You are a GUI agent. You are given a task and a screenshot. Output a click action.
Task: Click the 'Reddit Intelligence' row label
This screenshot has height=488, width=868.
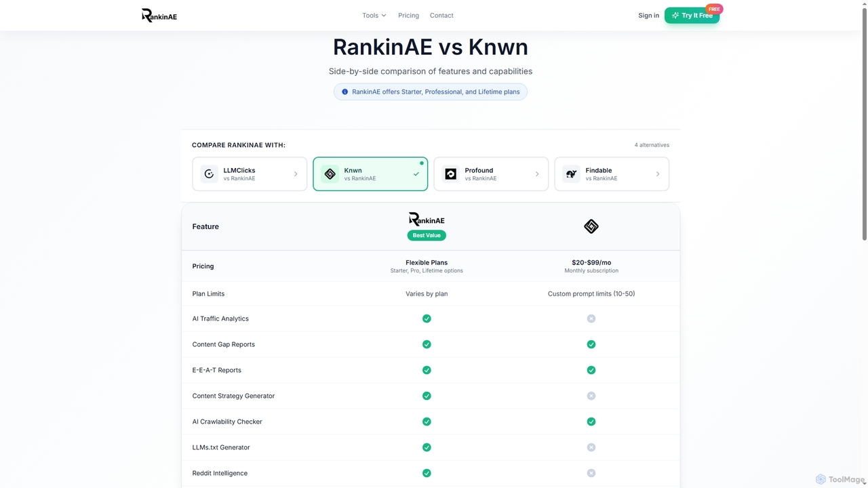point(220,473)
